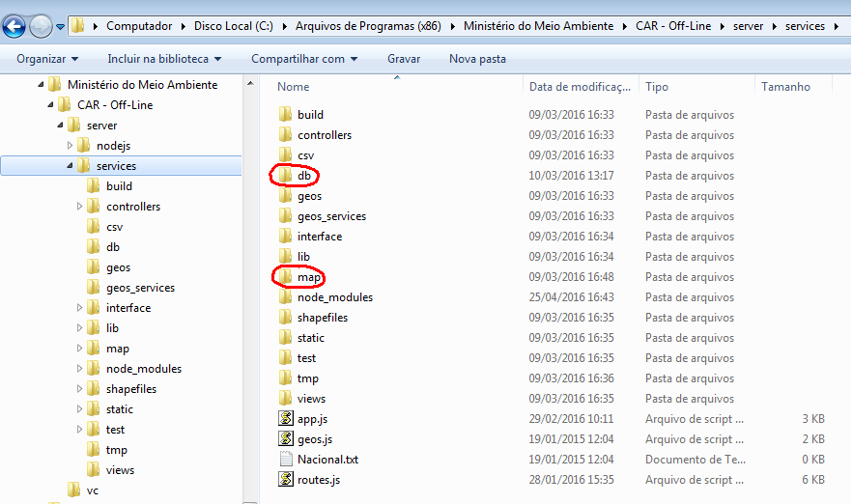Viewport: 852px width, 504px height.
Task: Click app.js script file icon
Action: 286,418
